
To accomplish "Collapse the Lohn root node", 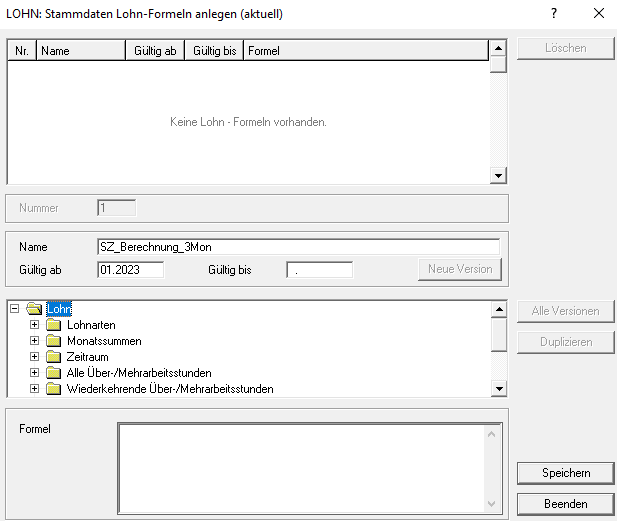I will [15, 309].
